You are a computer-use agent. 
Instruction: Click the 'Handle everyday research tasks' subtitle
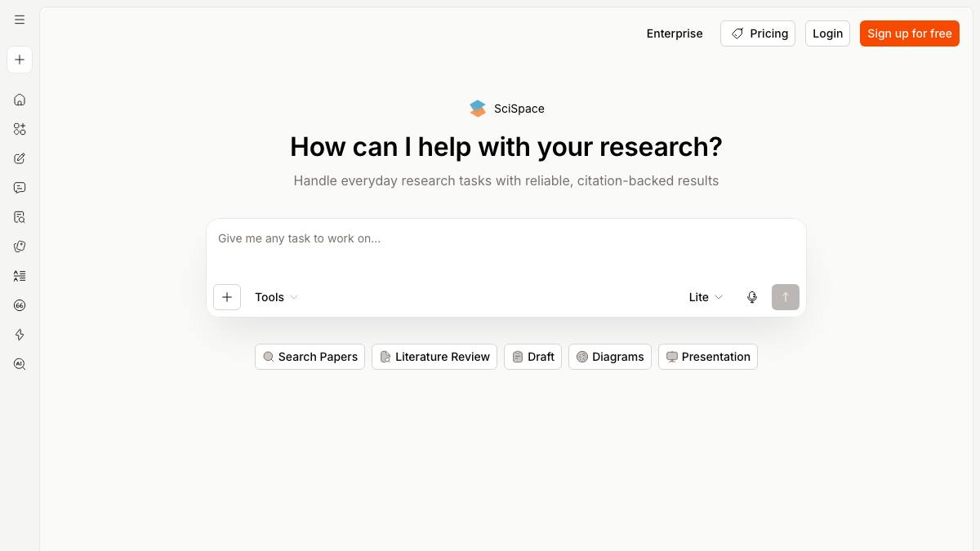coord(506,180)
